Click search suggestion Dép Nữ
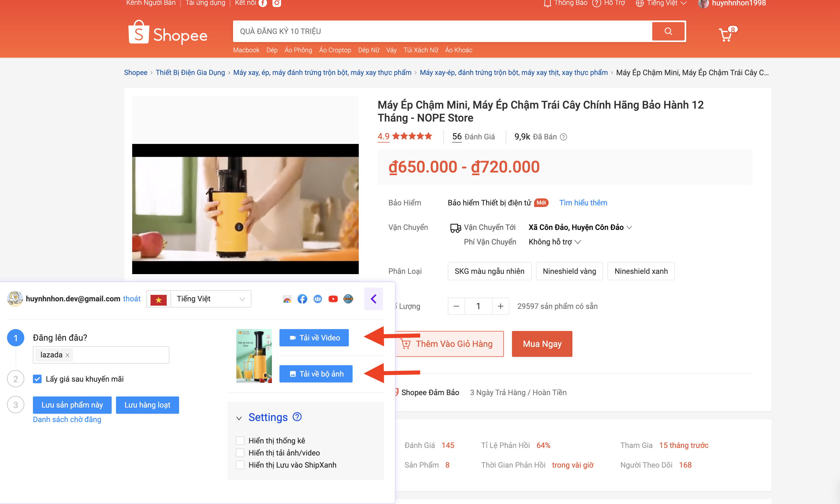 (368, 50)
